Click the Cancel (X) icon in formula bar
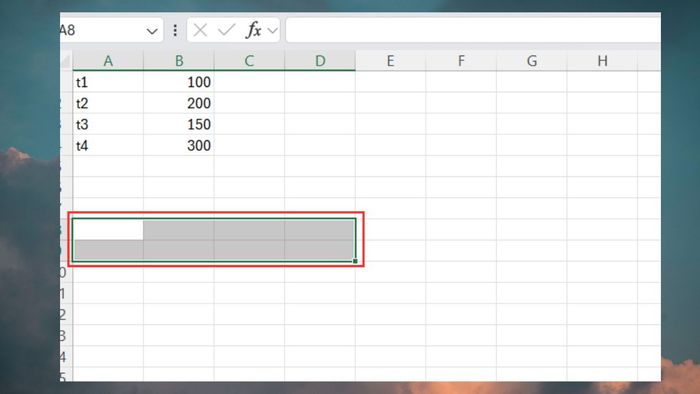700x394 pixels. [x=200, y=30]
